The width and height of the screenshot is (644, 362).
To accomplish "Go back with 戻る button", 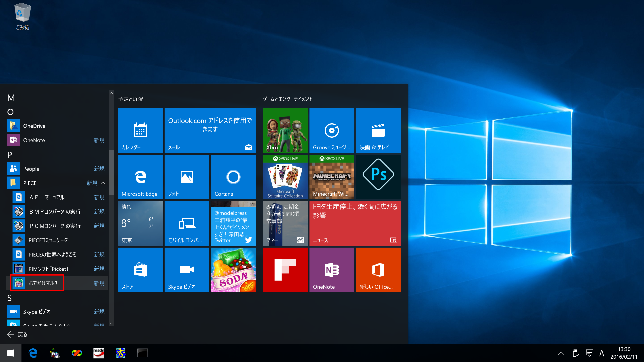I will pyautogui.click(x=17, y=334).
